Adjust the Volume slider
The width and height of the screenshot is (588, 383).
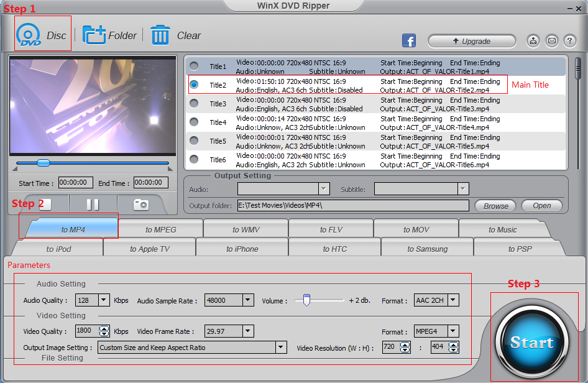coord(308,299)
